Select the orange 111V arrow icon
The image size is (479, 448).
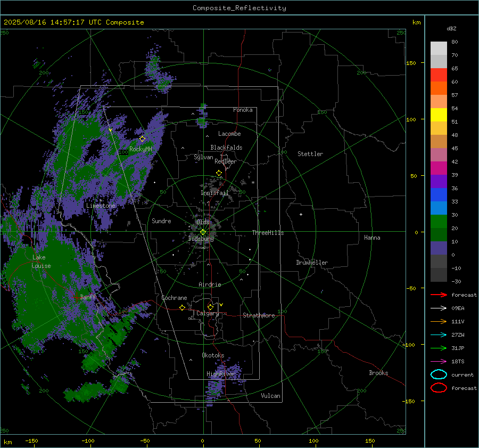(x=439, y=321)
